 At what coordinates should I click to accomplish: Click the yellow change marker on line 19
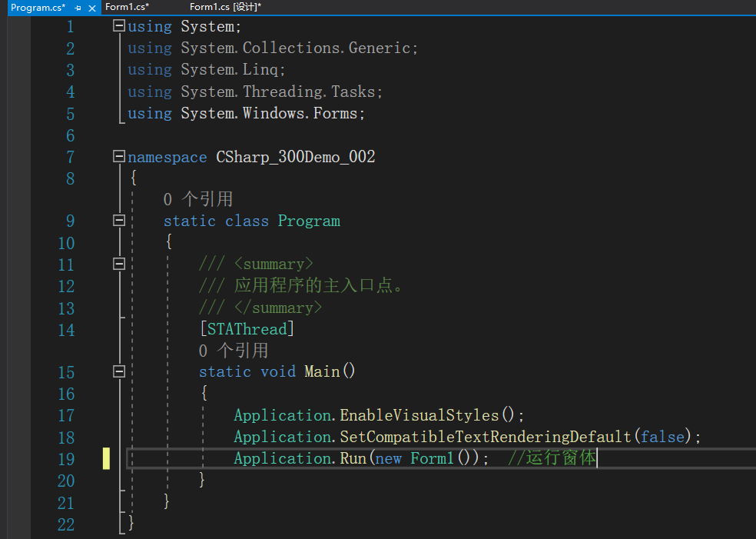pos(106,458)
